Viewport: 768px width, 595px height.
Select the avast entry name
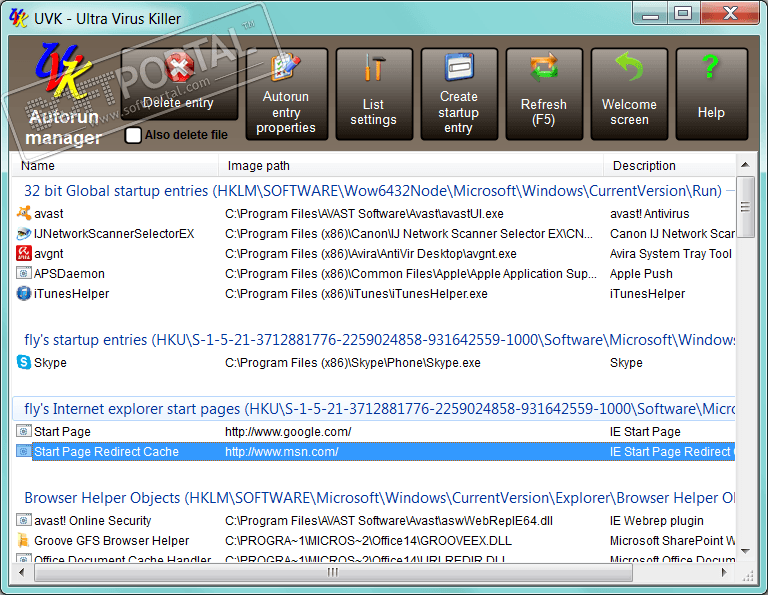(49, 214)
